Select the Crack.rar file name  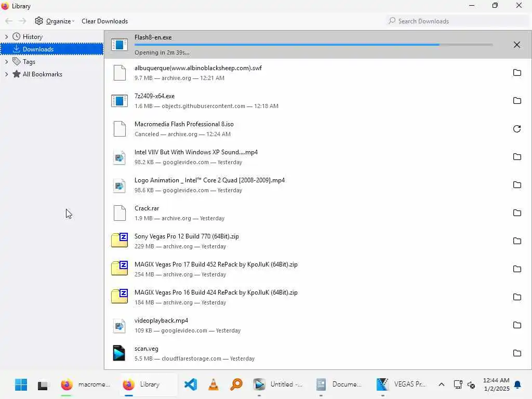(x=147, y=208)
